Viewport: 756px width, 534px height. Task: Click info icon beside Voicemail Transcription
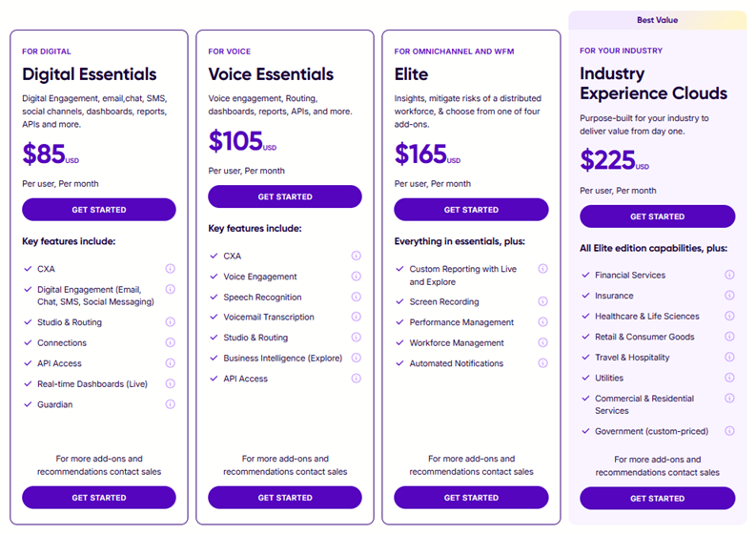tap(357, 317)
